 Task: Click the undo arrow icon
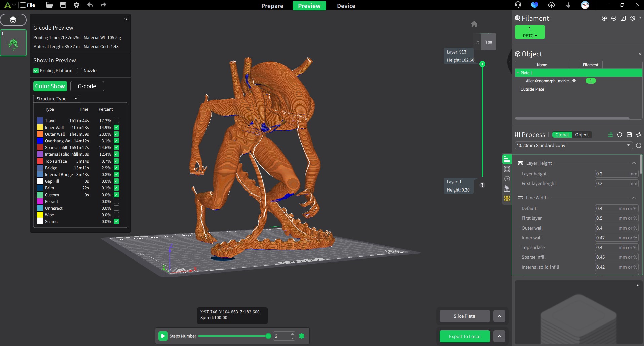tap(90, 5)
